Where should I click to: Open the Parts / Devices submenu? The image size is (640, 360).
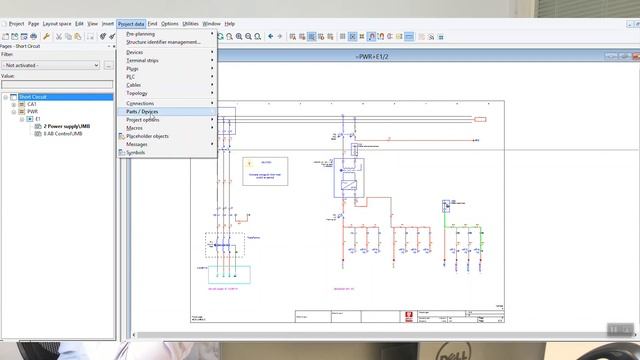(167, 111)
